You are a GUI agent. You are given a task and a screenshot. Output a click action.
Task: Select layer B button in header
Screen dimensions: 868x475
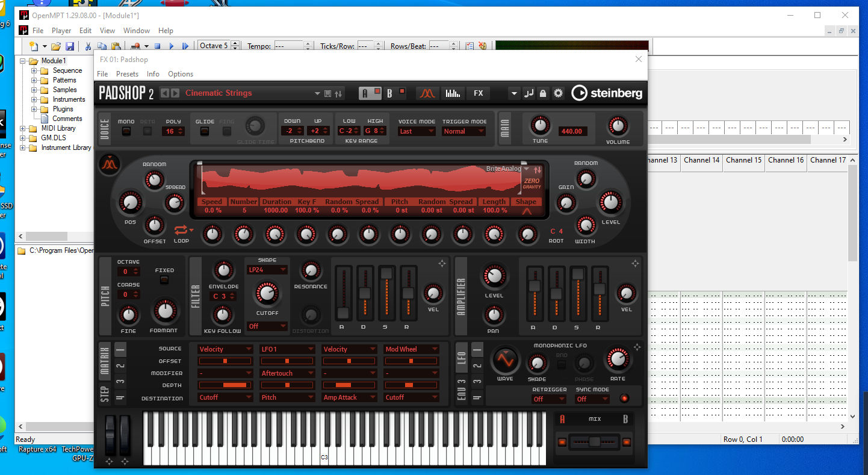[389, 93]
